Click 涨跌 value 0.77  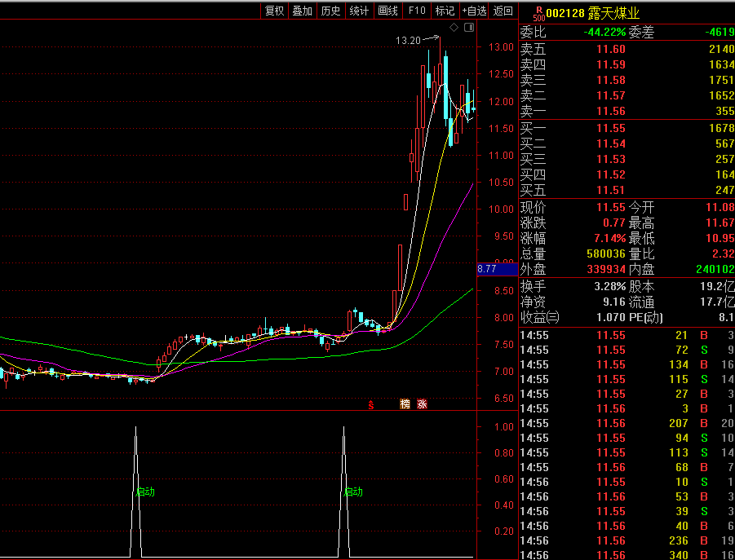tap(614, 223)
